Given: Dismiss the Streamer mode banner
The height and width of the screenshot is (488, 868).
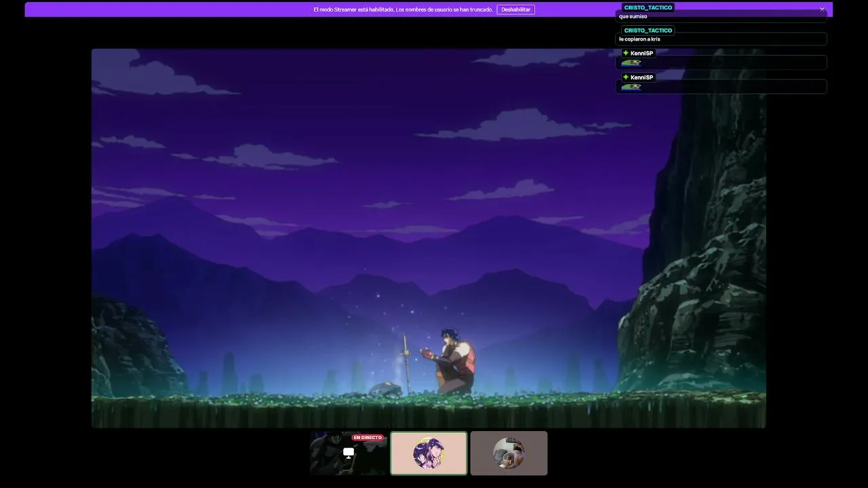Looking at the screenshot, I should [x=822, y=9].
